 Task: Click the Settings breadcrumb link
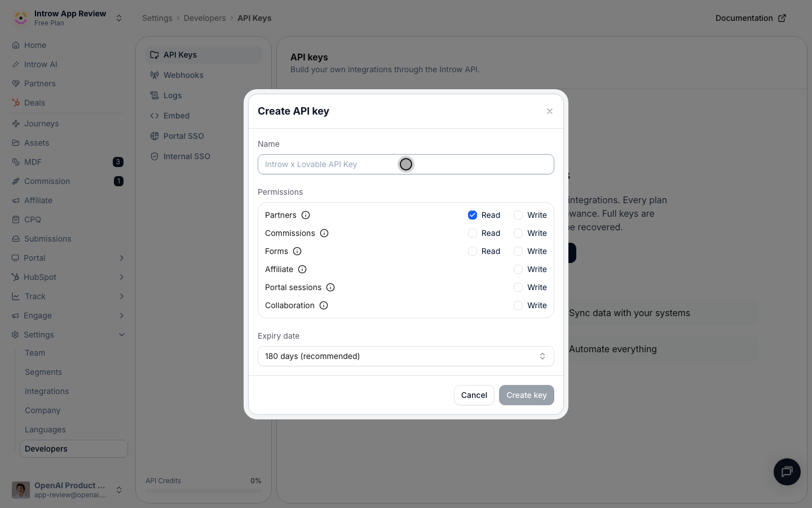point(157,18)
